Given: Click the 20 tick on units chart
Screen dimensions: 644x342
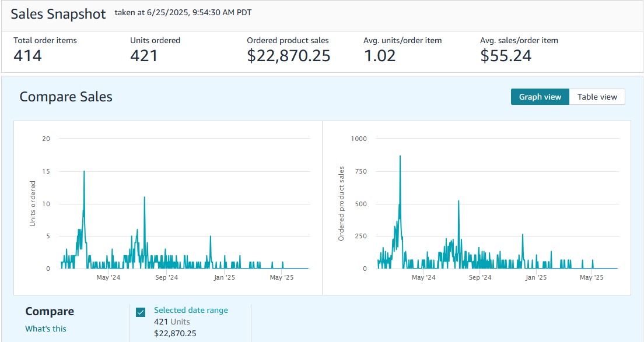Looking at the screenshot, I should pyautogui.click(x=46, y=139).
